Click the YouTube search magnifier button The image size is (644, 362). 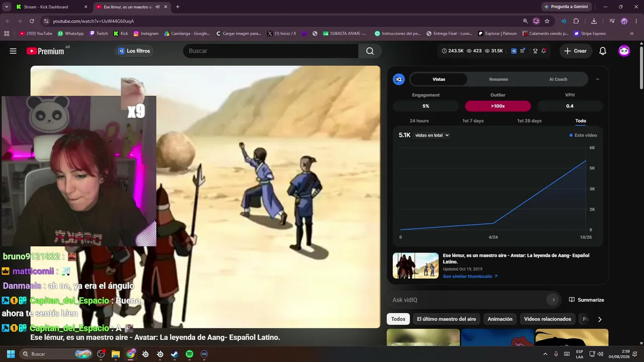pos(370,51)
